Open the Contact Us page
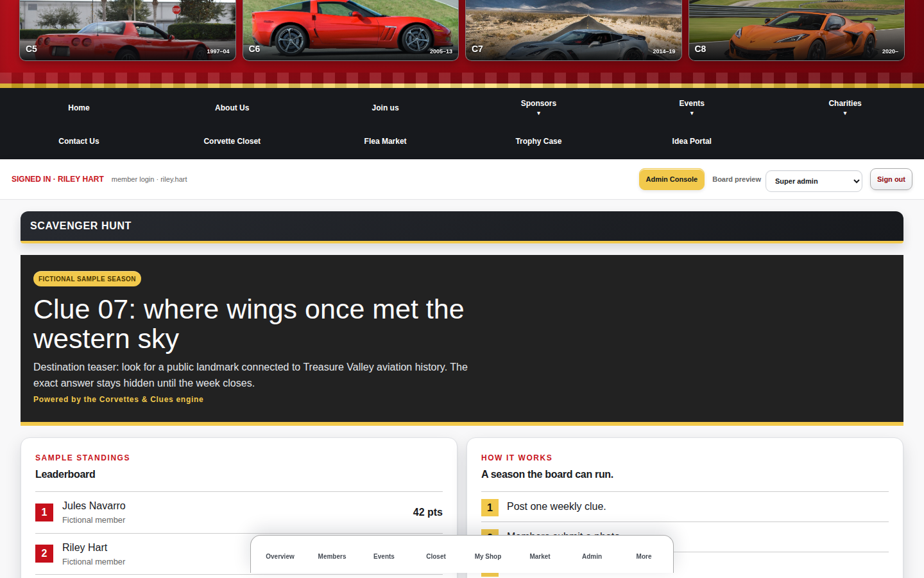924x578 pixels. [x=79, y=141]
